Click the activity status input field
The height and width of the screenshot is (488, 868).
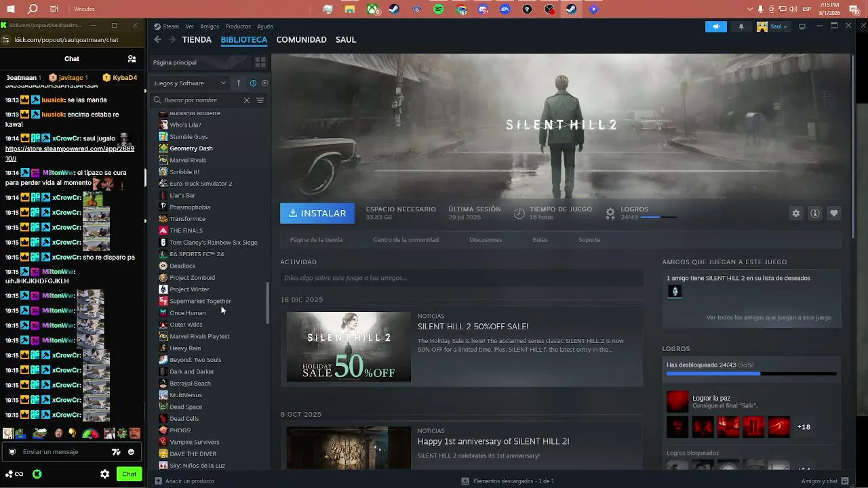461,278
